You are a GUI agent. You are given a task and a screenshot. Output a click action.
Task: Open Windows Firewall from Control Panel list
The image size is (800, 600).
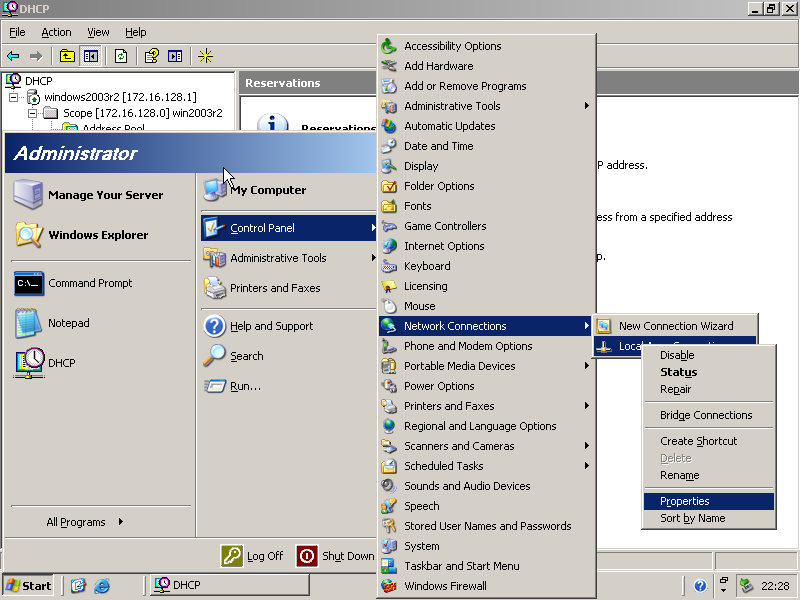[x=445, y=586]
